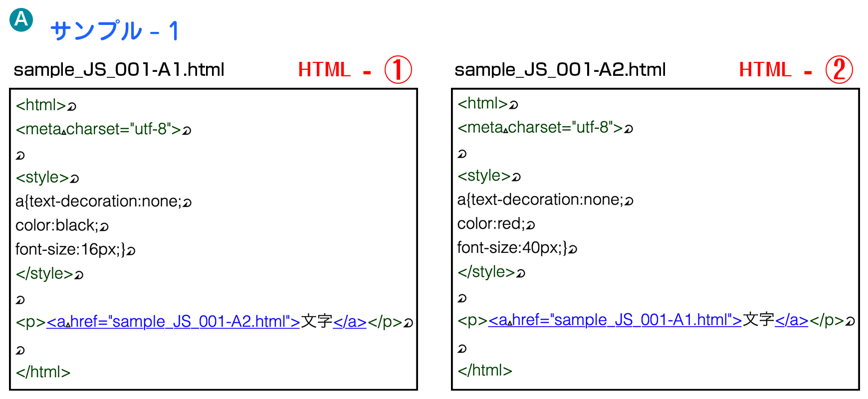
Task: Click the left HTML red label
Action: click(325, 70)
